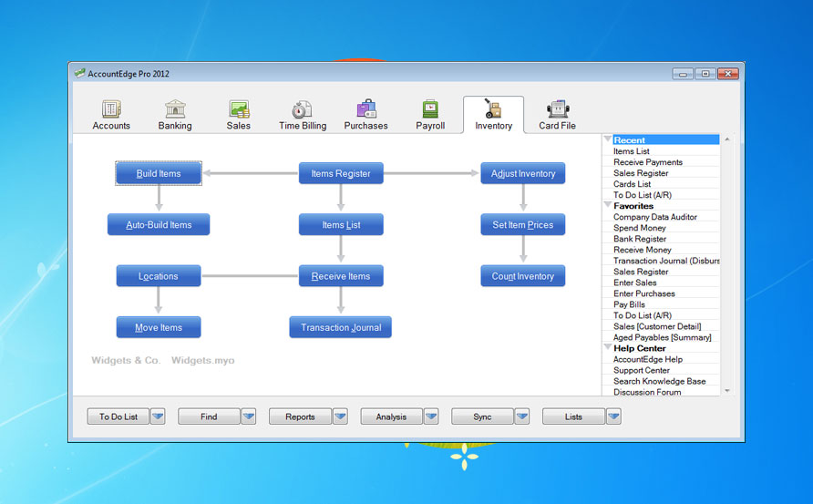The height and width of the screenshot is (504, 813).
Task: Open Aged Payables [Summary] favorite
Action: tap(662, 337)
